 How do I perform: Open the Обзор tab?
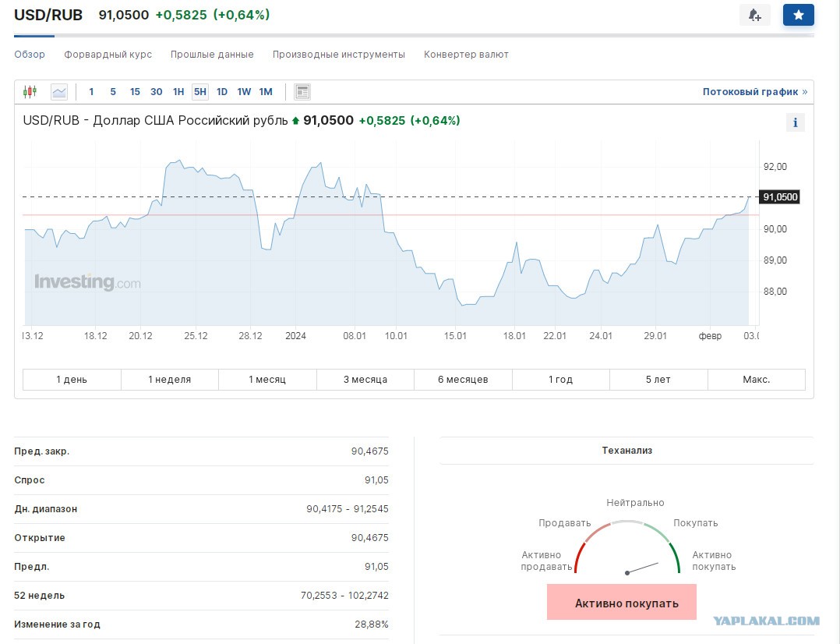(x=30, y=55)
